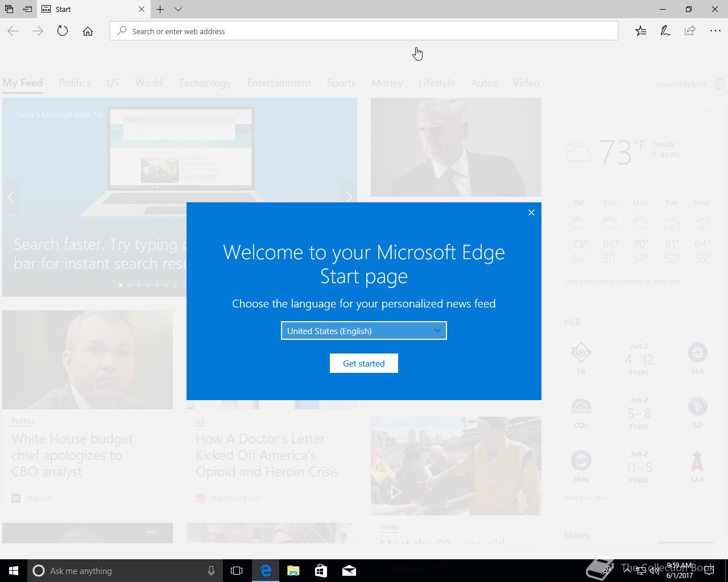
Task: Open the Video feed tab
Action: pos(526,83)
